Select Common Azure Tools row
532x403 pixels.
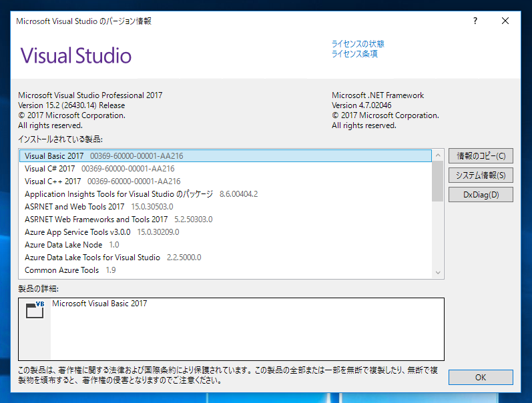coord(226,270)
